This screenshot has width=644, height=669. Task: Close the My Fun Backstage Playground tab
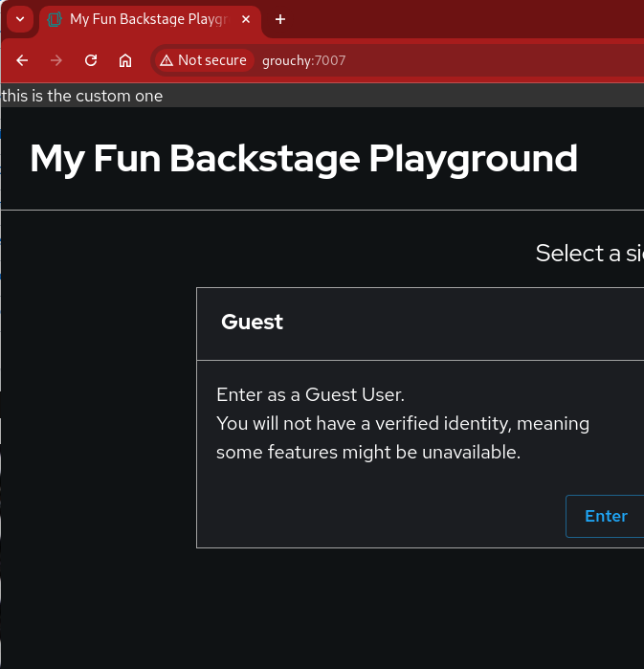(x=246, y=19)
